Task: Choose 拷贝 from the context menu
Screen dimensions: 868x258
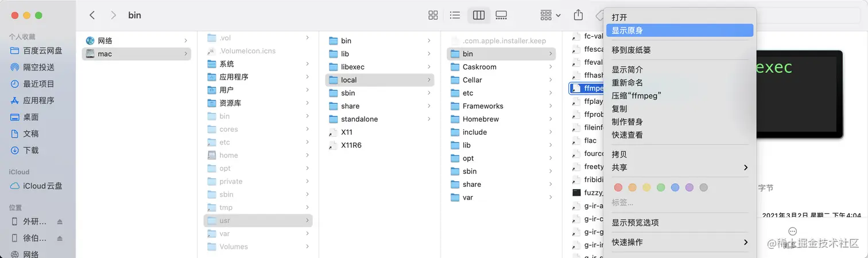Action: pyautogui.click(x=680, y=154)
